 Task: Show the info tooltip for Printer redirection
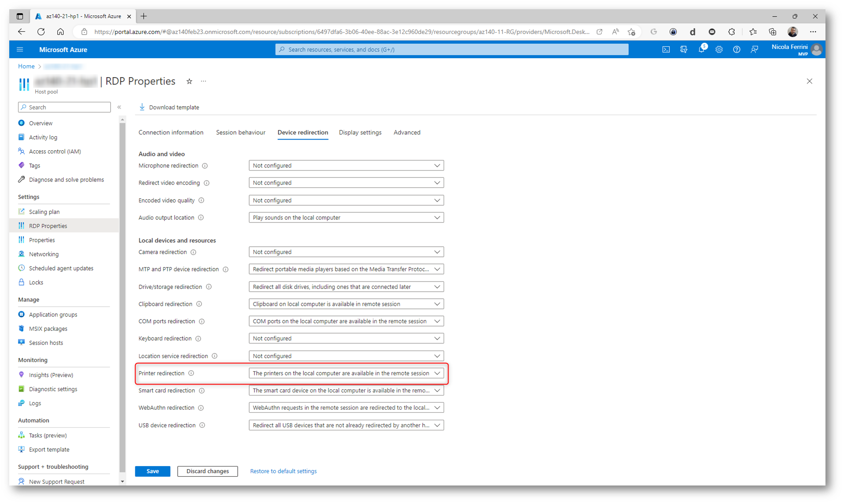tap(191, 373)
